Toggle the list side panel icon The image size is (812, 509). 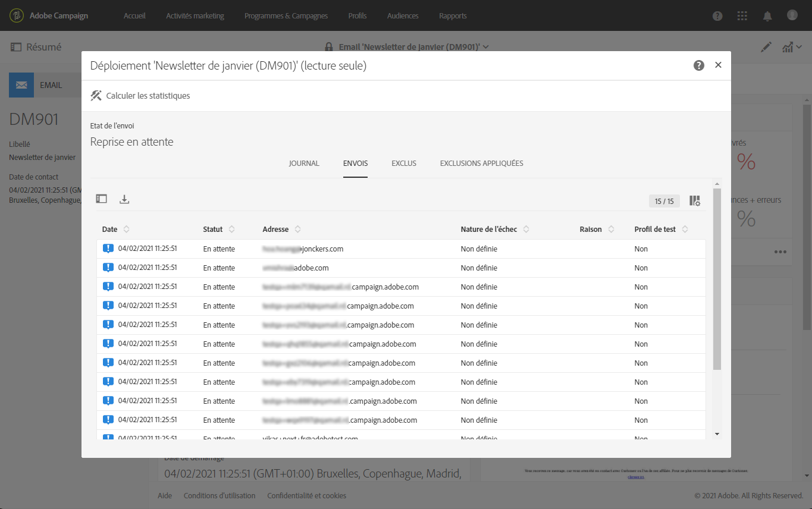102,199
